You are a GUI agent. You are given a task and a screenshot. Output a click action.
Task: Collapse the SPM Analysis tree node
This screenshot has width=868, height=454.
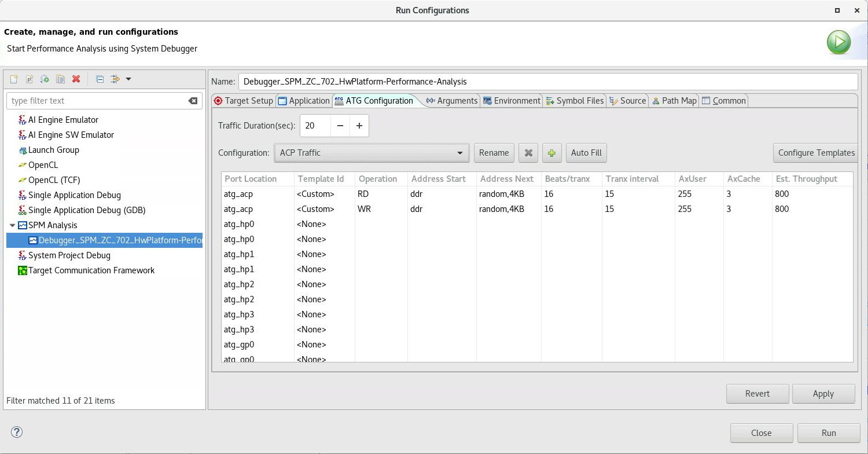(13, 225)
